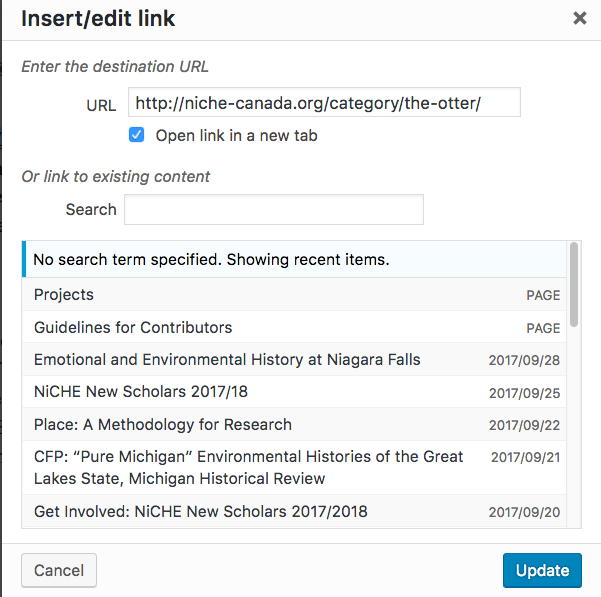Choose Emotional and Environmental History at Niagara Falls
This screenshot has width=601, height=597.
pyautogui.click(x=227, y=360)
